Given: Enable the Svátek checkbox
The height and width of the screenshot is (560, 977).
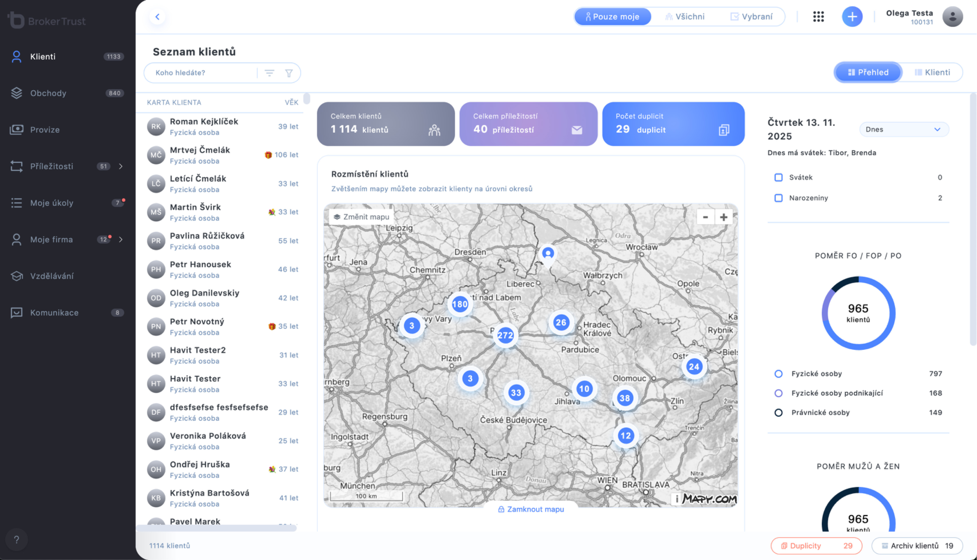Looking at the screenshot, I should tap(778, 177).
